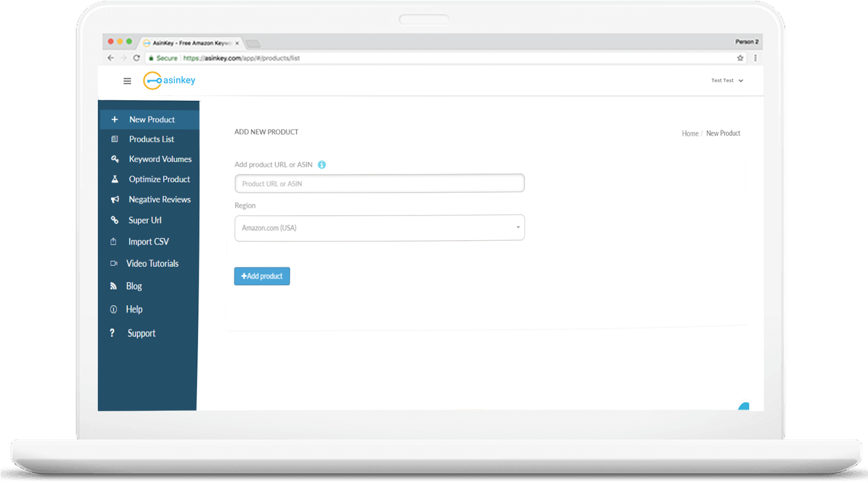Open Products List in sidebar

(151, 140)
